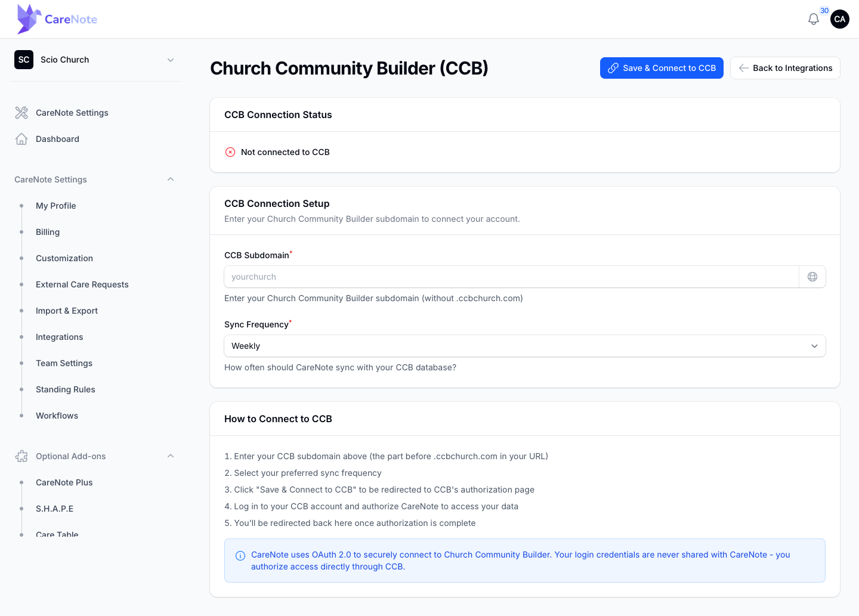859x616 pixels.
Task: Click the 'How to Connect to CCB' heading
Action: 278,419
